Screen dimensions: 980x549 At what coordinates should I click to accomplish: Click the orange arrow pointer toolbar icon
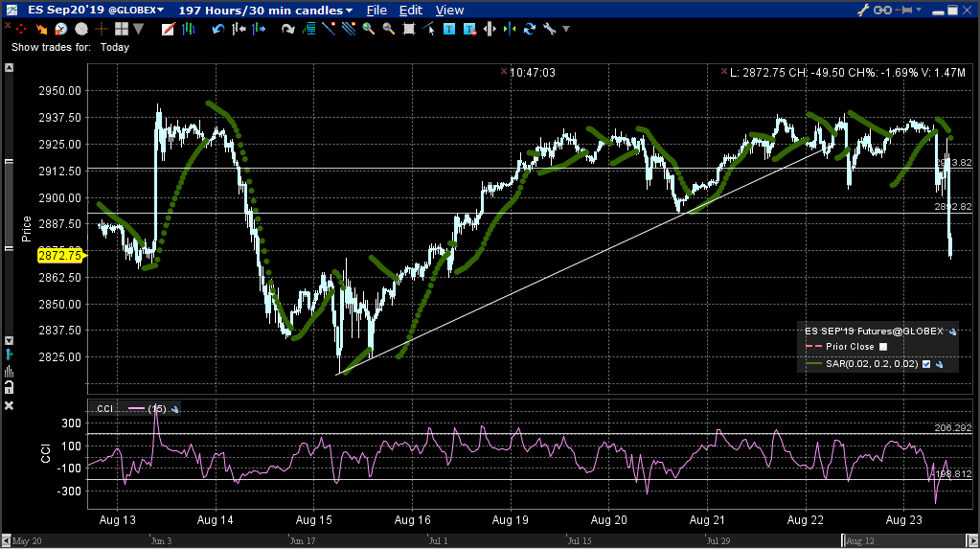point(41,29)
